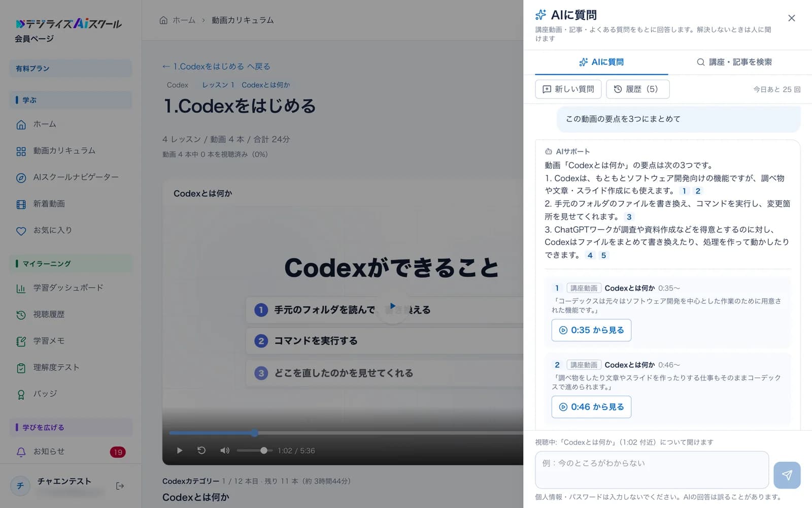The width and height of the screenshot is (812, 508).
Task: Close the AIに質問 panel
Action: (x=791, y=18)
